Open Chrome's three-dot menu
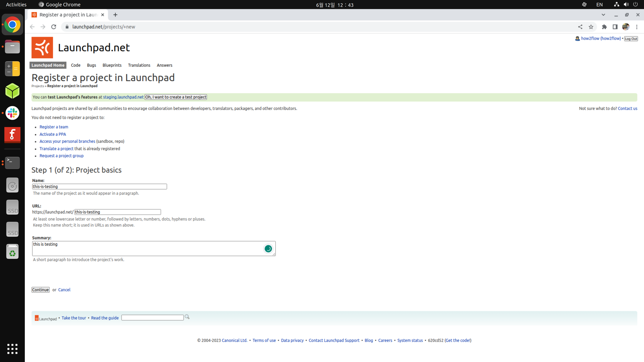This screenshot has width=644, height=362. pyautogui.click(x=637, y=27)
